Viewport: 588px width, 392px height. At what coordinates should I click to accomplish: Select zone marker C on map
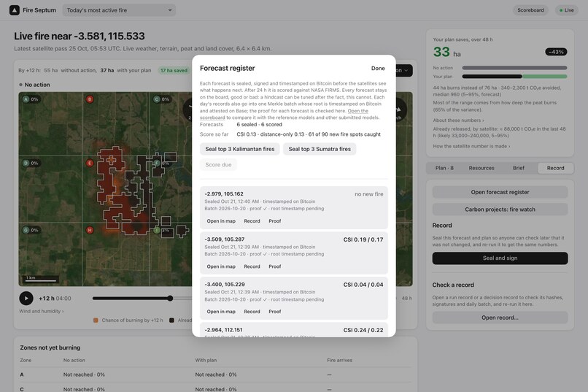[157, 99]
